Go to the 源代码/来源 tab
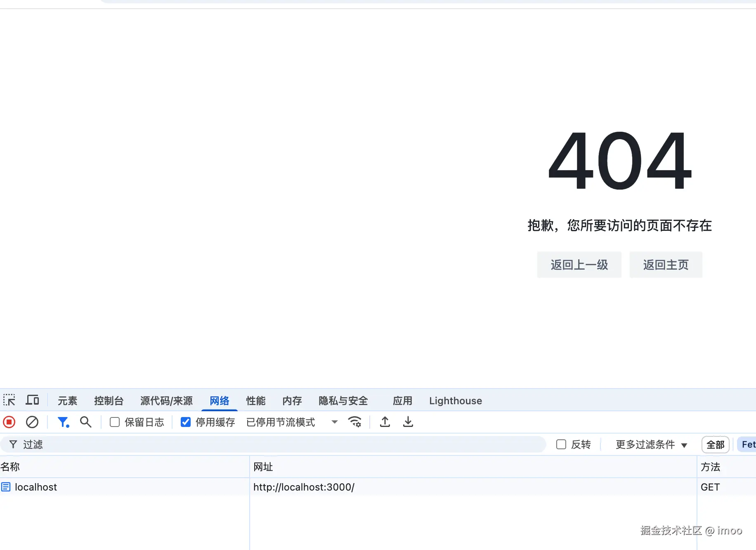 point(166,401)
